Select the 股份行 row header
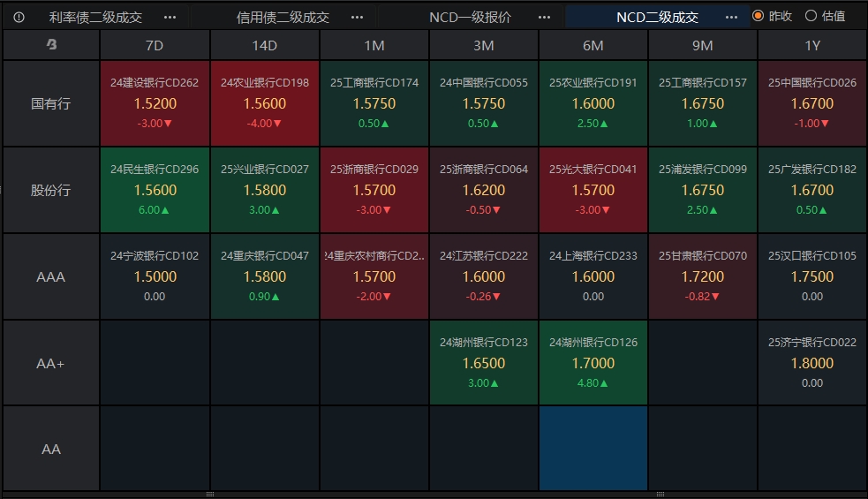Image resolution: width=868 pixels, height=499 pixels. coord(51,190)
